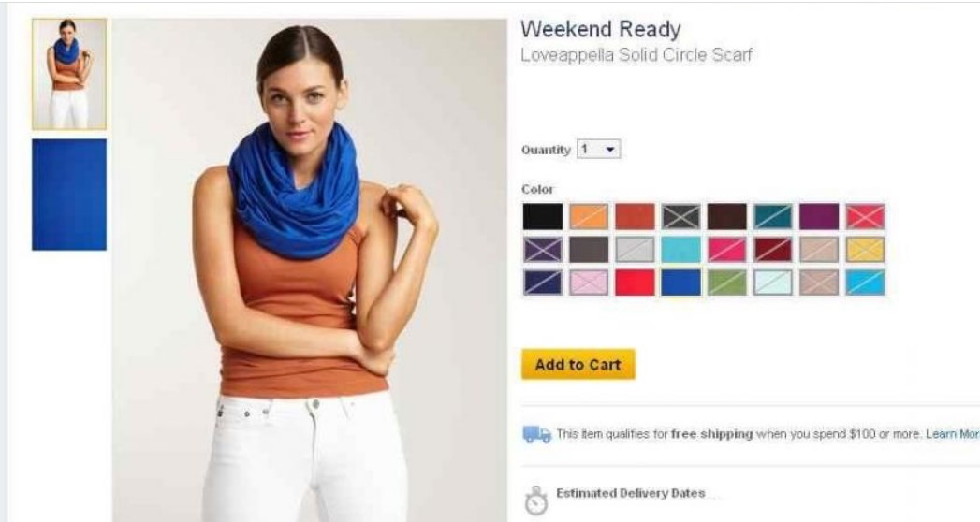Select the model photo thumbnail

(69, 74)
